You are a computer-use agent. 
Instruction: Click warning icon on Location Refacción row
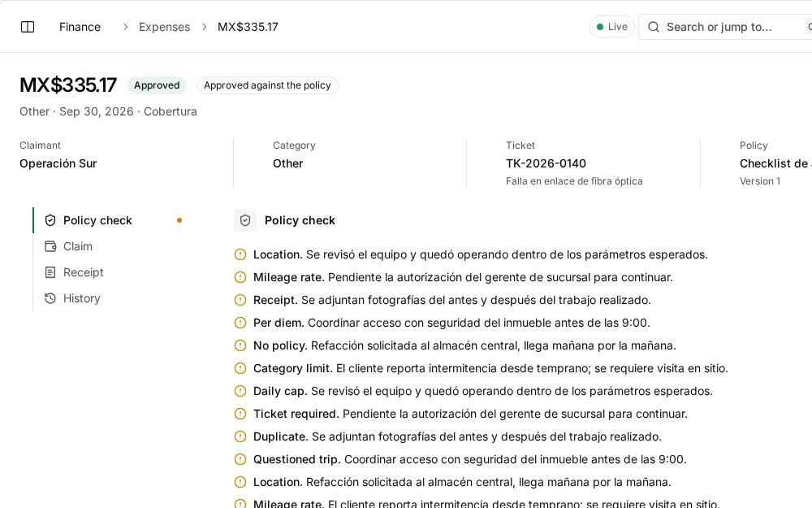(x=240, y=483)
